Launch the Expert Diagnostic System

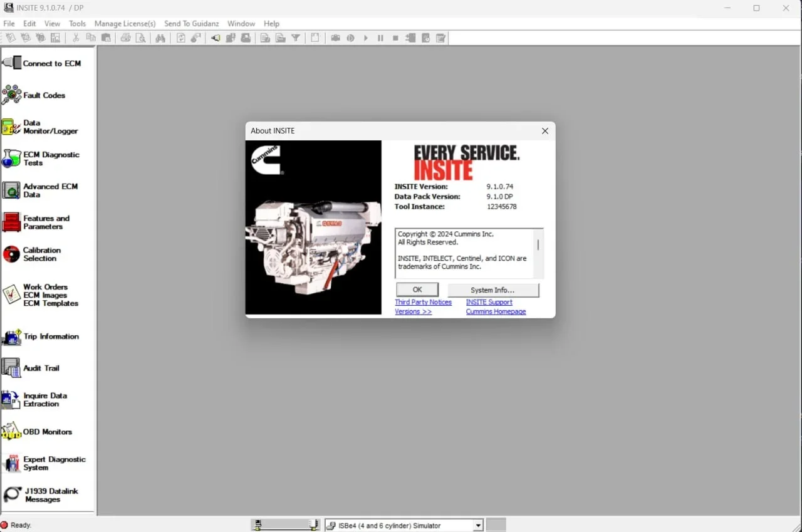click(x=44, y=463)
